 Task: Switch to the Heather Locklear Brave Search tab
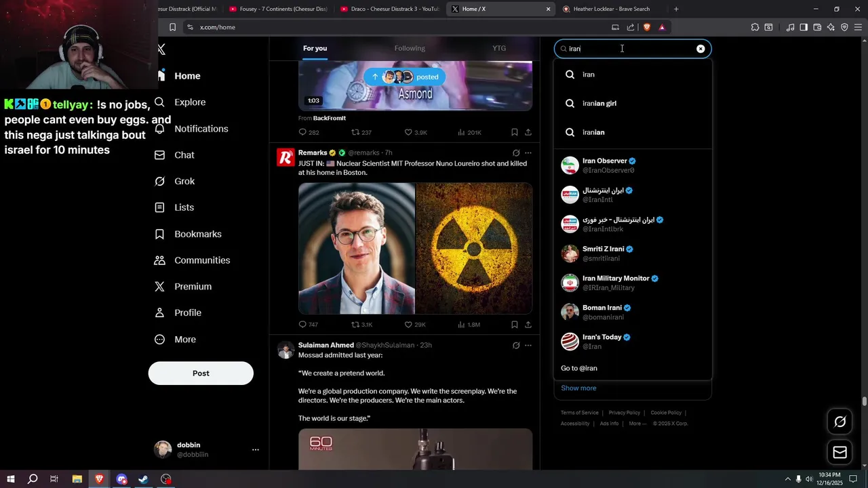[x=610, y=9]
